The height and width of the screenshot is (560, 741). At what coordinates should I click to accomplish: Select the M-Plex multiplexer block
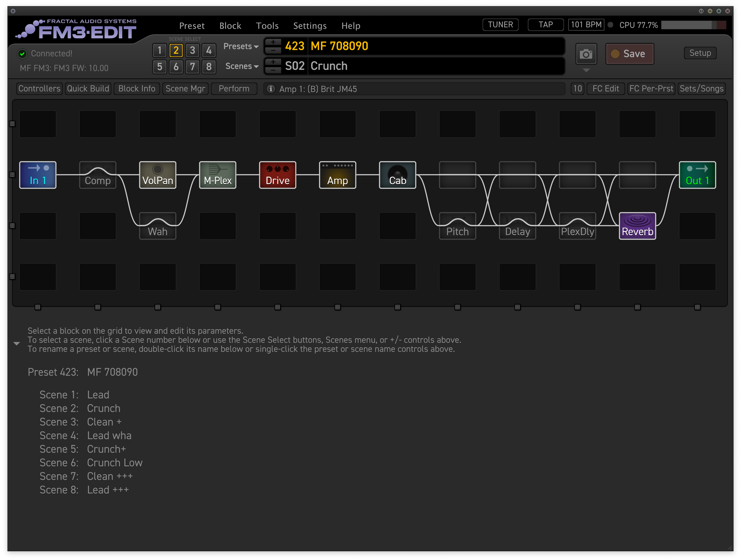tap(217, 175)
